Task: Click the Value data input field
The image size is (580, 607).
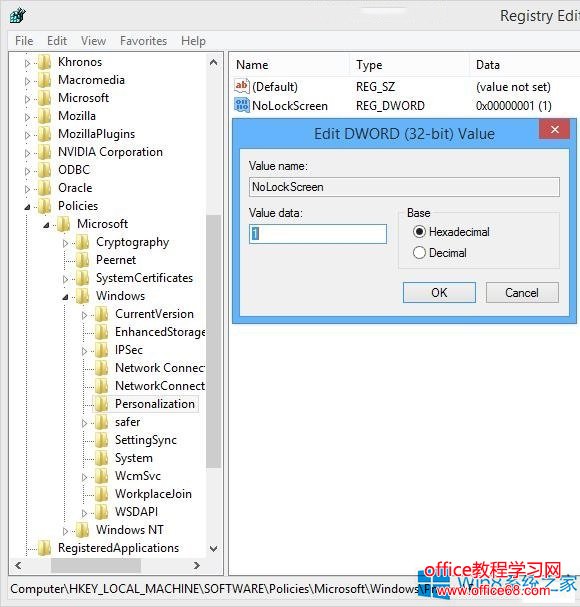Action: (318, 234)
